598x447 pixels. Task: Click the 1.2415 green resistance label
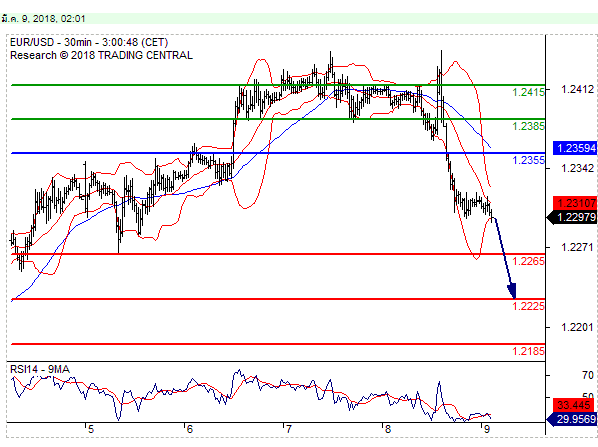(528, 92)
